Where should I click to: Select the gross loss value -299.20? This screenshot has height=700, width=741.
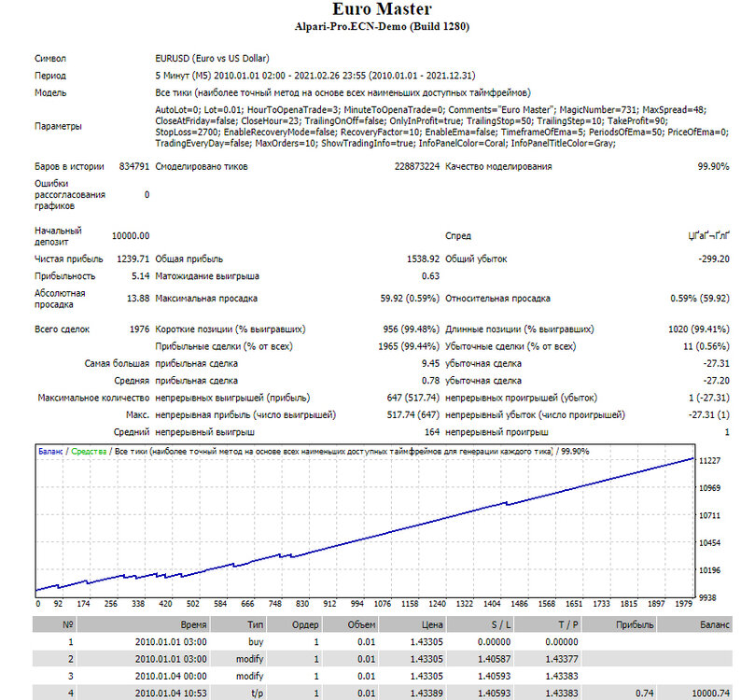coord(714,259)
